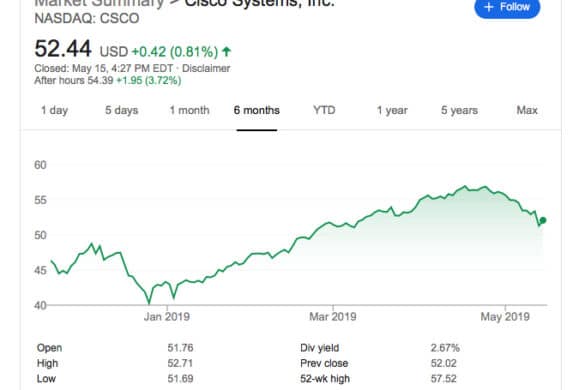Open the YTD chart range

click(x=324, y=110)
